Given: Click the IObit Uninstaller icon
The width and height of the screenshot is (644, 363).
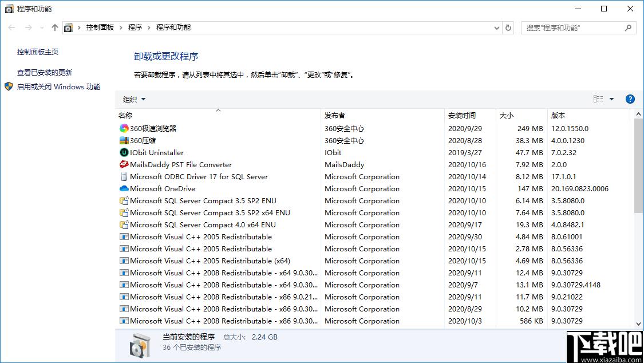Looking at the screenshot, I should [124, 152].
